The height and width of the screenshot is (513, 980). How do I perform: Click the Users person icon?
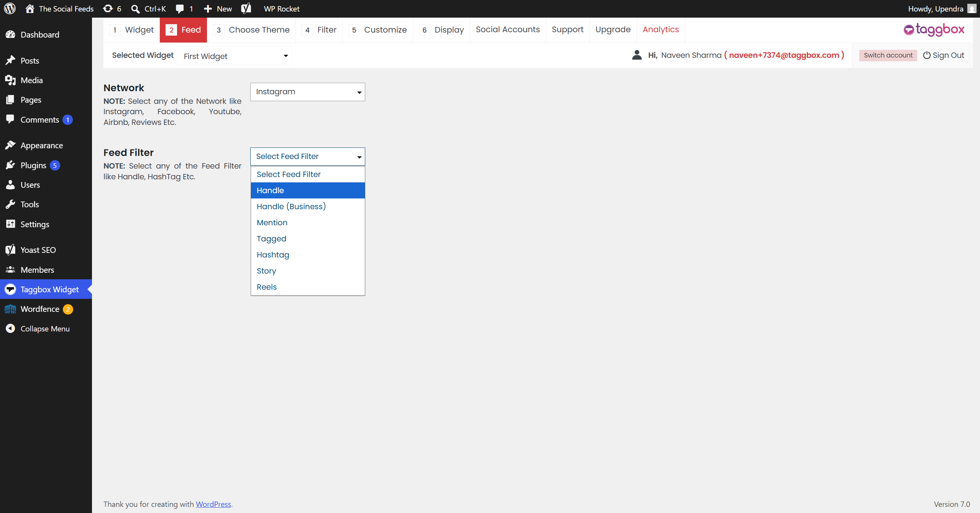coord(10,185)
